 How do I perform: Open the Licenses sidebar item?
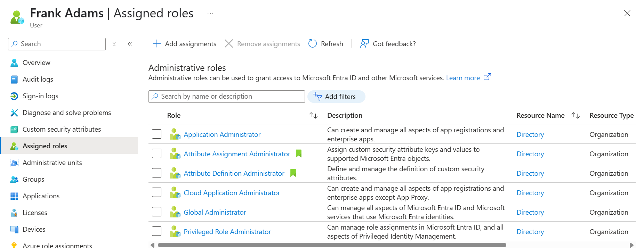tap(34, 213)
